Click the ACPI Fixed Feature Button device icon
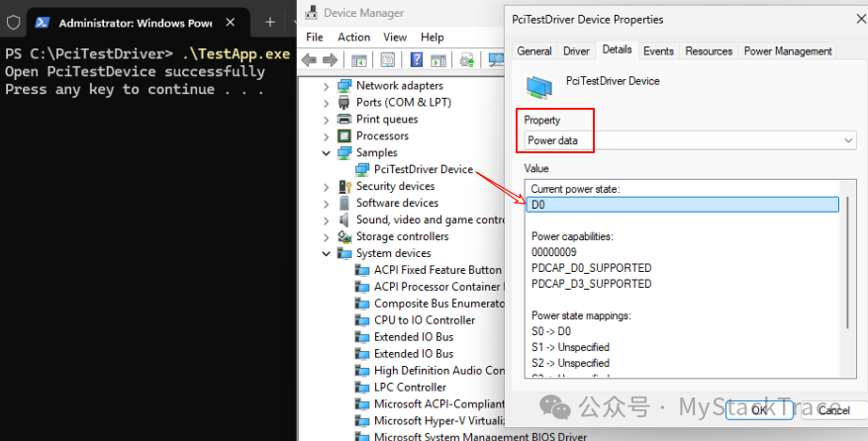Viewport: 868px width, 441px height. [x=362, y=270]
